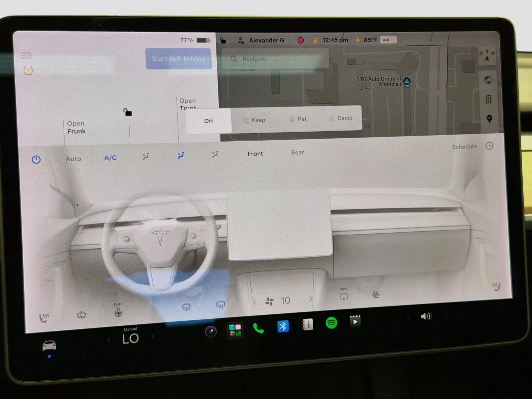The width and height of the screenshot is (532, 399).
Task: Select Keep climate mode
Action: [x=254, y=120]
